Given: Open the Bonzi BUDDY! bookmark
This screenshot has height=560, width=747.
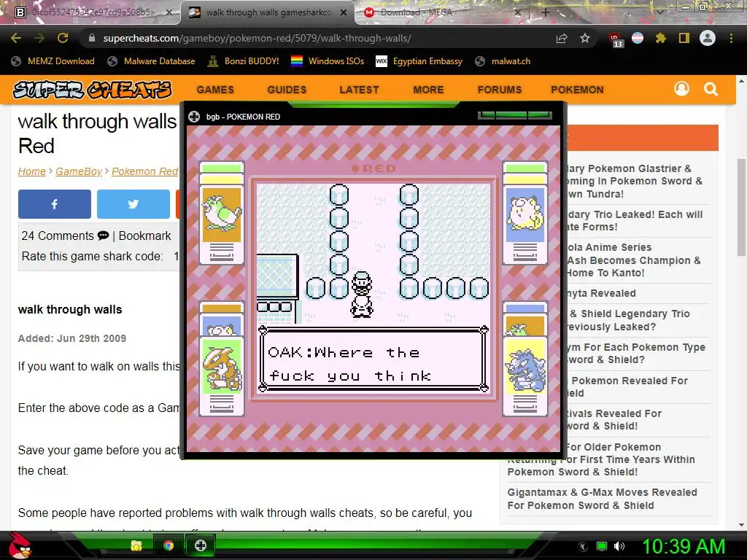Looking at the screenshot, I should pyautogui.click(x=244, y=61).
